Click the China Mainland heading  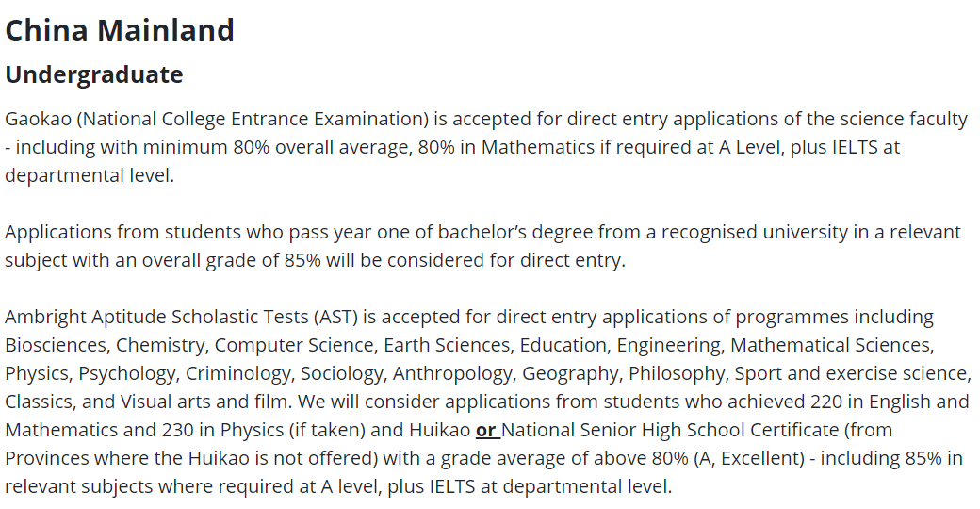coord(120,31)
